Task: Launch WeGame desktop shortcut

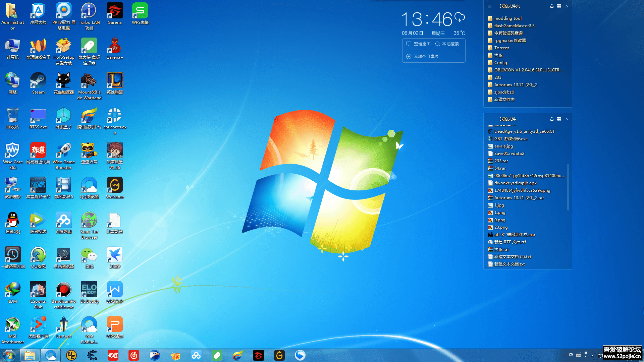Action: pyautogui.click(x=115, y=188)
